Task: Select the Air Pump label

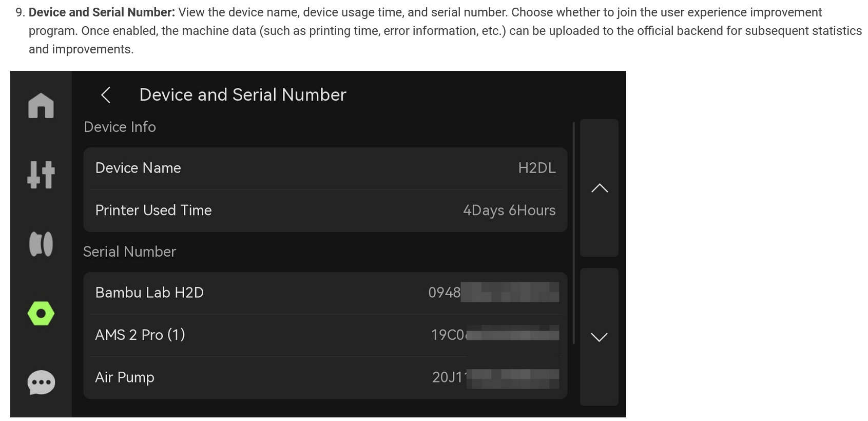Action: tap(125, 377)
